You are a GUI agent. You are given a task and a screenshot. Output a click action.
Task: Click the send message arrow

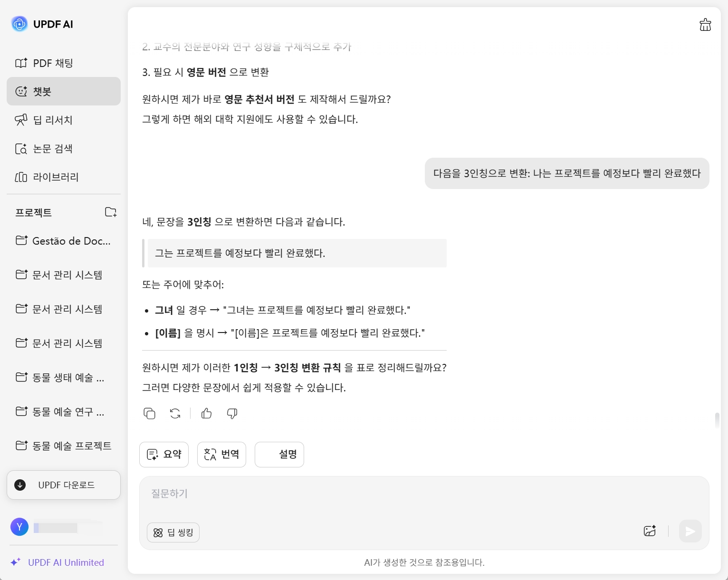[690, 531]
